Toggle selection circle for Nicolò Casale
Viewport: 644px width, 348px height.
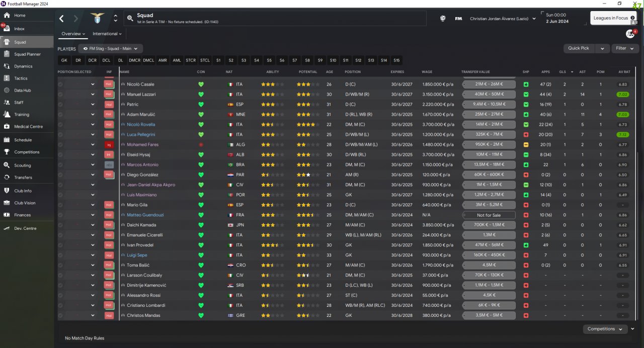(x=60, y=84)
